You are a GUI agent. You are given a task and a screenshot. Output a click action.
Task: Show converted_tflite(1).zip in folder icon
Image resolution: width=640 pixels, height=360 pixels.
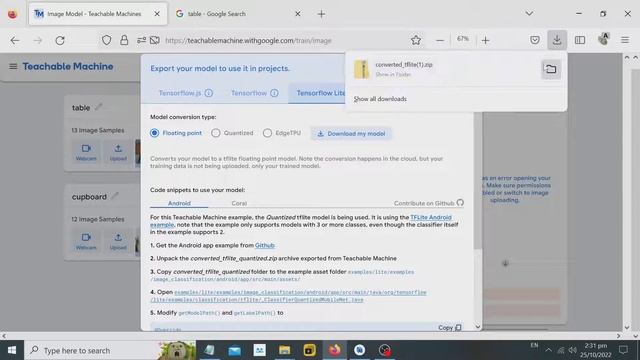pos(551,69)
